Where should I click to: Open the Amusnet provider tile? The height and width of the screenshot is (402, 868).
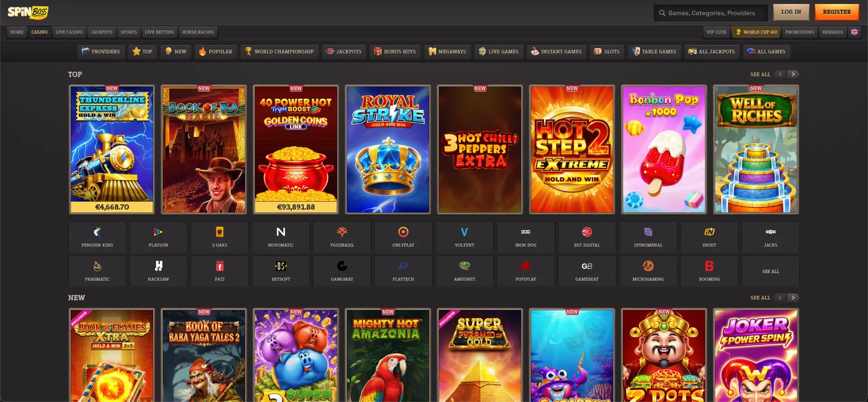point(465,271)
